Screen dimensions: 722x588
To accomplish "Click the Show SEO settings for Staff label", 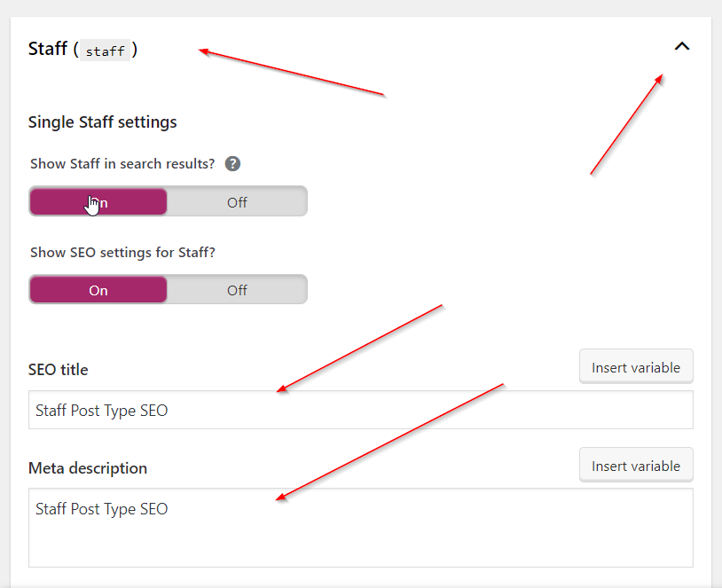I will pyautogui.click(x=122, y=253).
